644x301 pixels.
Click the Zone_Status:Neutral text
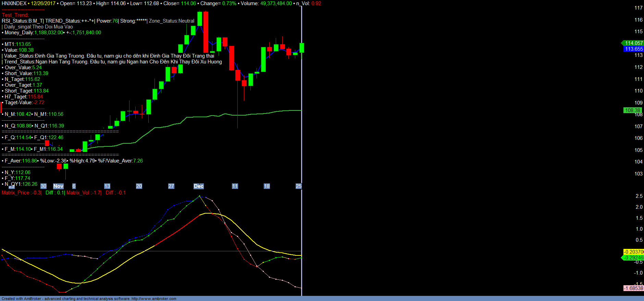(x=172, y=21)
